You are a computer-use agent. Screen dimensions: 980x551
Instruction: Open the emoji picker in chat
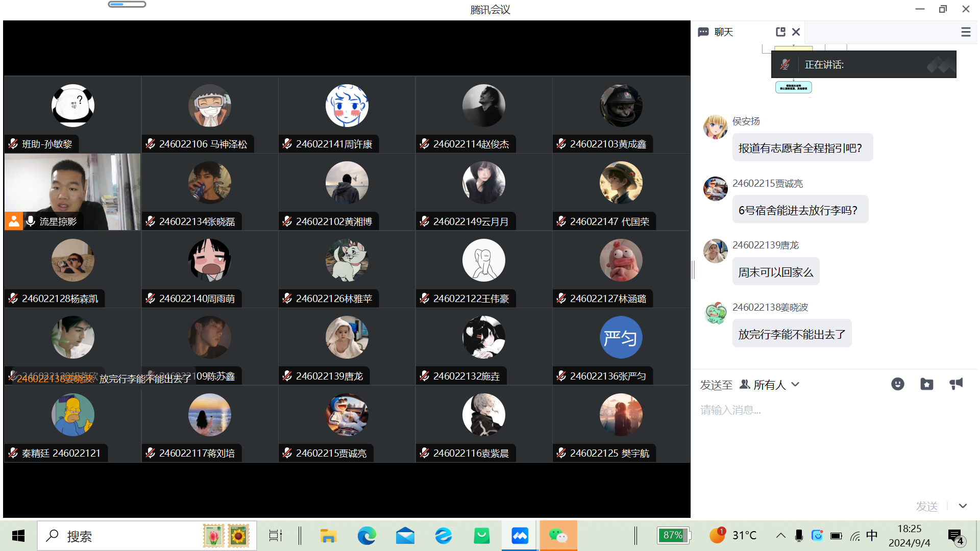coord(897,384)
